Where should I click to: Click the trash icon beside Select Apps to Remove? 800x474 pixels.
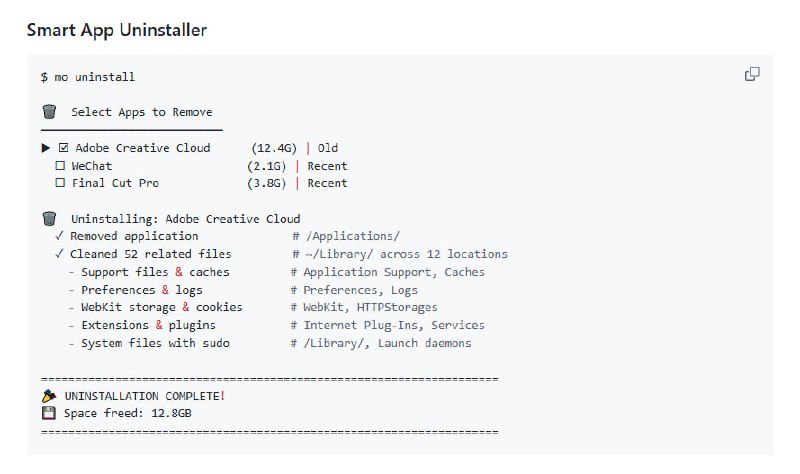[x=48, y=112]
